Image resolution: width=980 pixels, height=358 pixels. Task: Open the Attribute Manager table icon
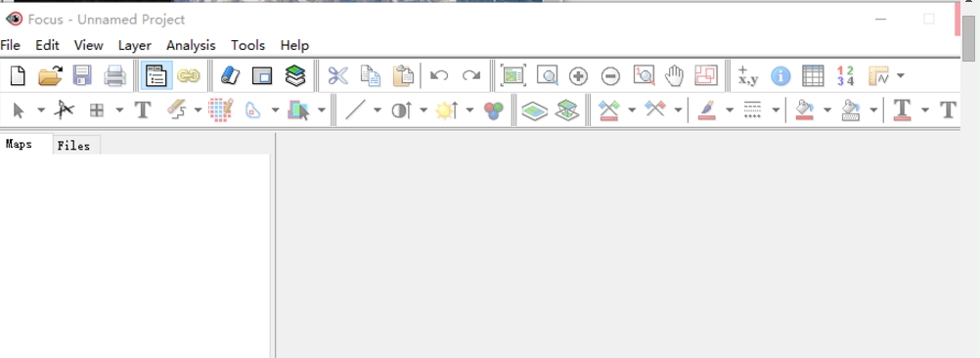coord(813,76)
